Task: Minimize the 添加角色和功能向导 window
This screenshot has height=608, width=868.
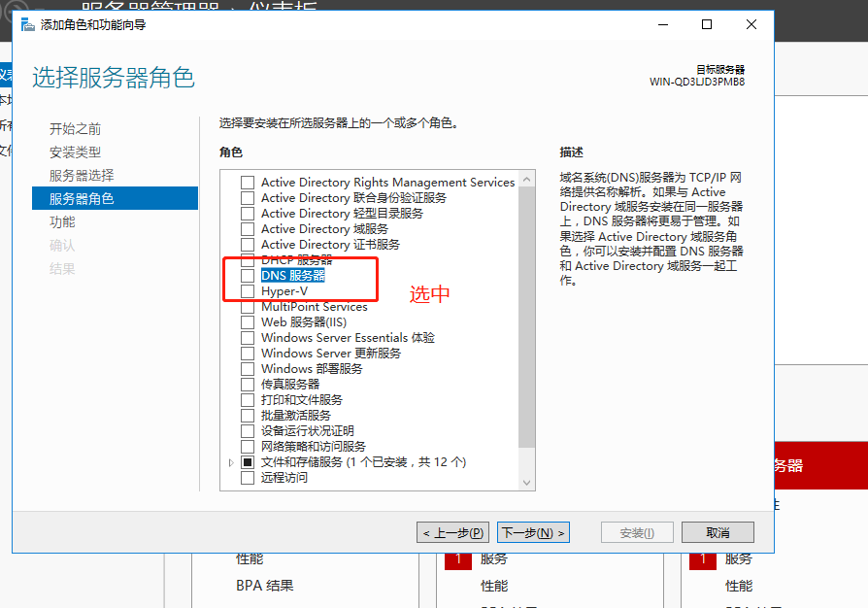Action: (x=662, y=25)
